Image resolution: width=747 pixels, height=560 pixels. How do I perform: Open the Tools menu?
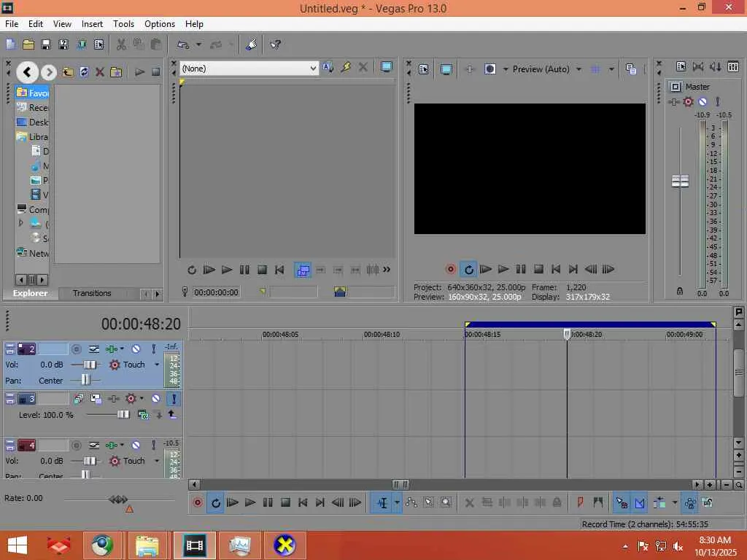[x=123, y=24]
